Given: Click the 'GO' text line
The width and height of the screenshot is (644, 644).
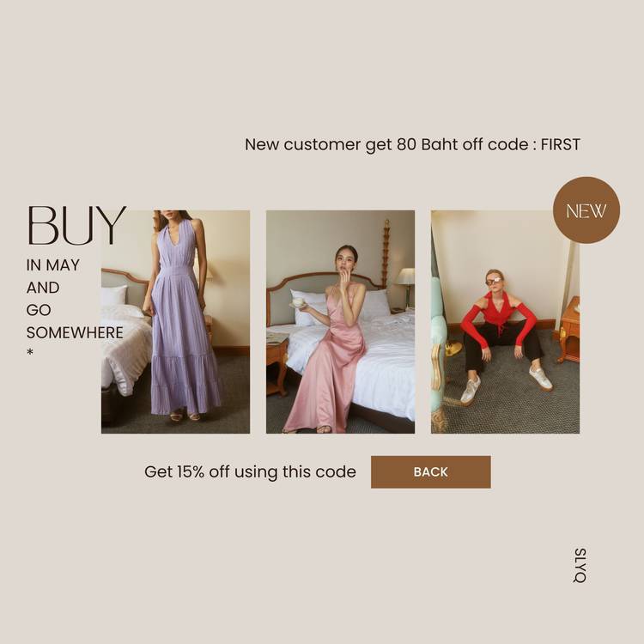Looking at the screenshot, I should click(39, 310).
